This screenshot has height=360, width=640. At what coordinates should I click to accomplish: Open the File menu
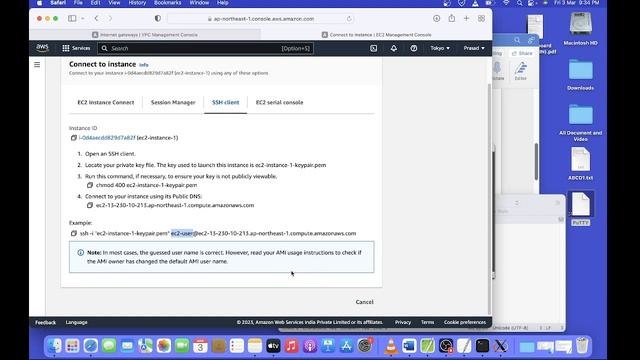(78, 3)
